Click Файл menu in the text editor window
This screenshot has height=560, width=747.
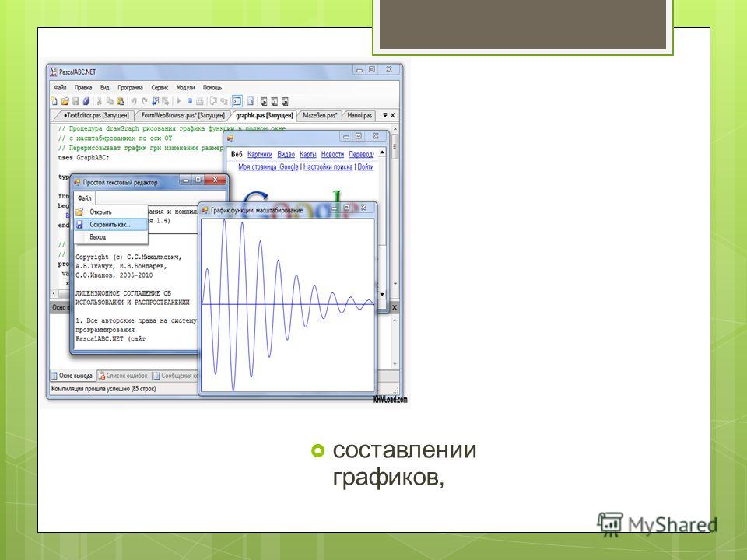pyautogui.click(x=85, y=198)
